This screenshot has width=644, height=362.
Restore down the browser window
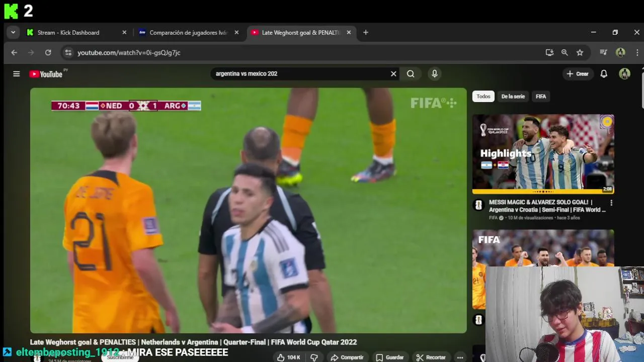click(x=615, y=32)
